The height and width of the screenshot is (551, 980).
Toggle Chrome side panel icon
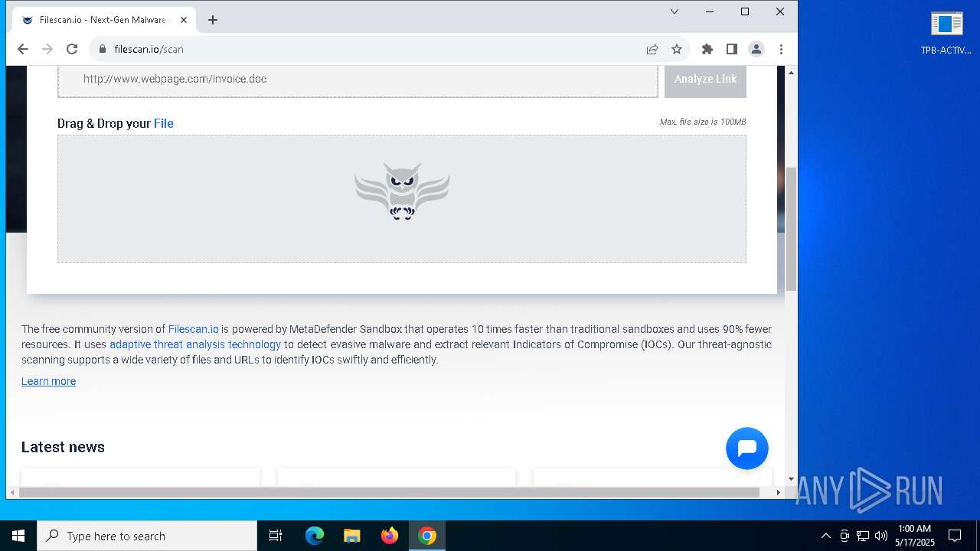(732, 49)
